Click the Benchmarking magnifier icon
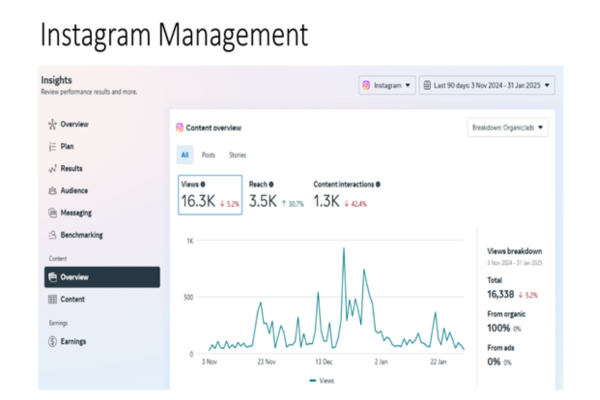 52,235
